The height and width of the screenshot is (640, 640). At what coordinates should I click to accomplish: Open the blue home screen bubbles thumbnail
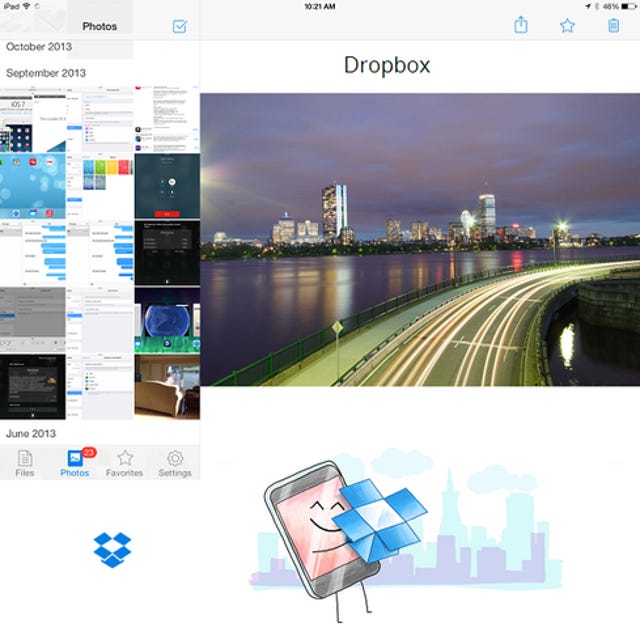pyautogui.click(x=33, y=186)
